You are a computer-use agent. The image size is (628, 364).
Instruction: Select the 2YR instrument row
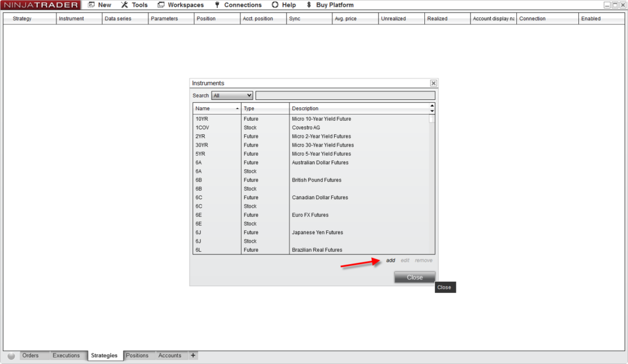[311, 137]
